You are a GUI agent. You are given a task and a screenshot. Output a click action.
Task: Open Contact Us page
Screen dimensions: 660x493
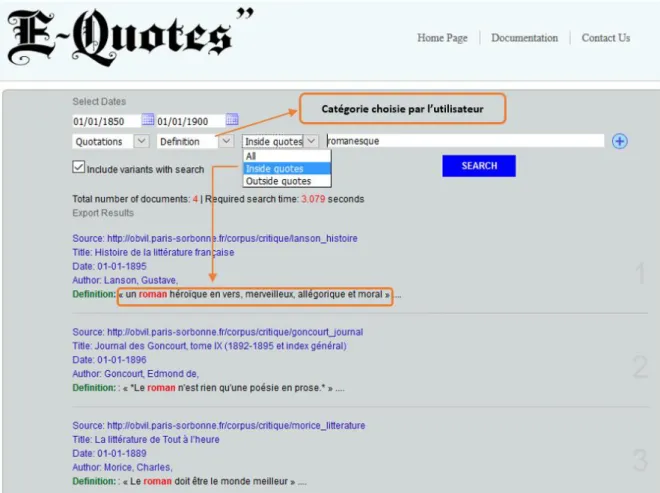point(606,38)
